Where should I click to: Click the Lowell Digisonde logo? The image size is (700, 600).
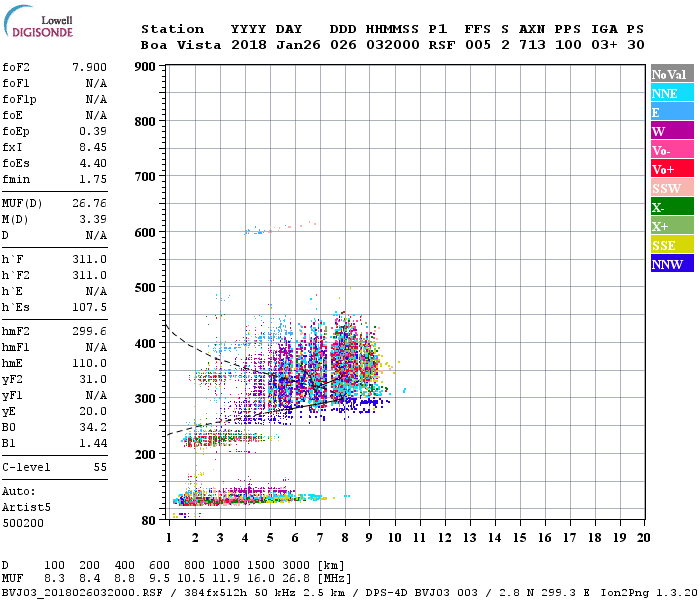pyautogui.click(x=38, y=21)
